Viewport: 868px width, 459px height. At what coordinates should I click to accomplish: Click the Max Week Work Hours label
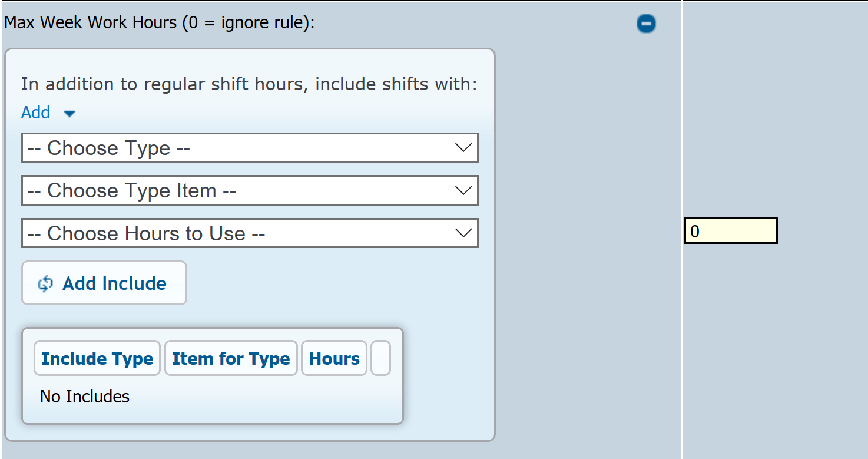coord(159,23)
